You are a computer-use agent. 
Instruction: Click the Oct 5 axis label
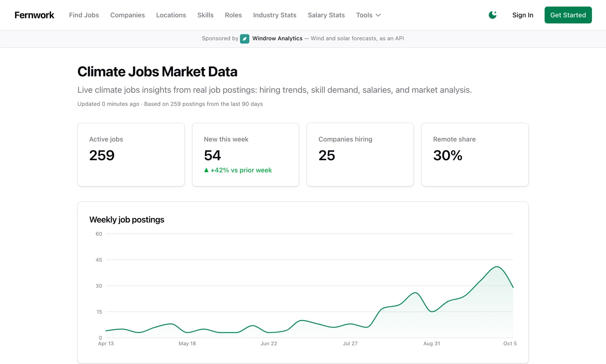coord(510,343)
